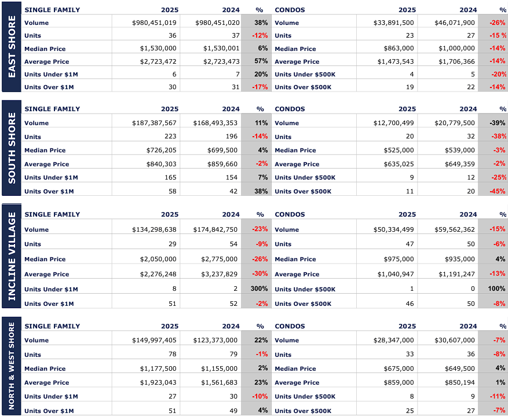Select the North & West Shore section label
The height and width of the screenshot is (420, 508).
pyautogui.click(x=12, y=366)
